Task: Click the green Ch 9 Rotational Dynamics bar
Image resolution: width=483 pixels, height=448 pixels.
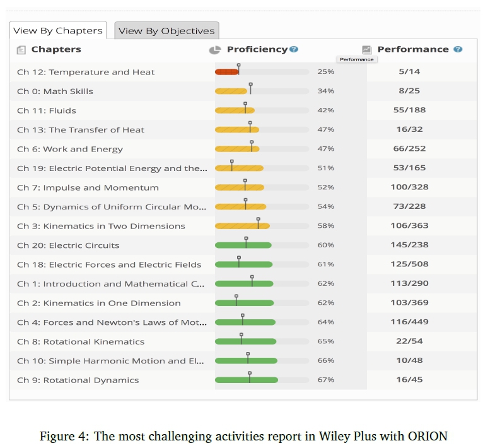Action: pos(246,380)
